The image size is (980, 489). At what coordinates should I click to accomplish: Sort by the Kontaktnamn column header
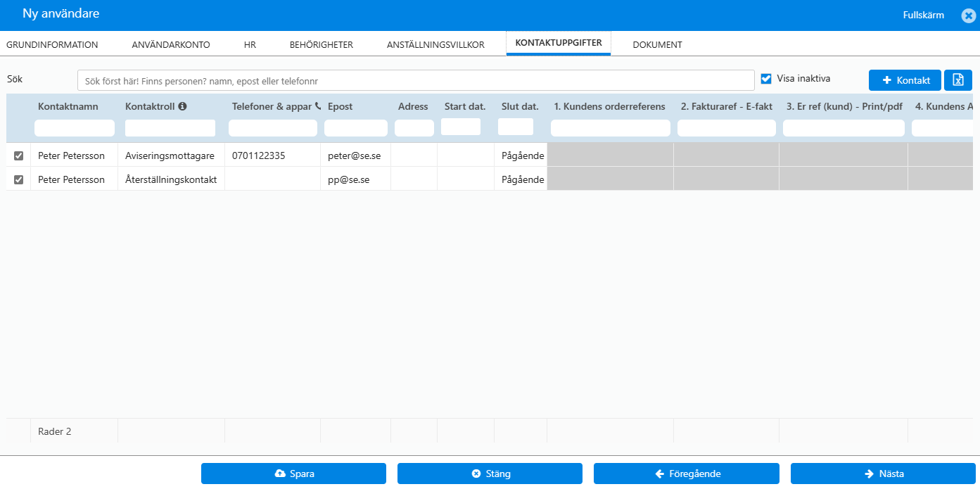click(68, 107)
